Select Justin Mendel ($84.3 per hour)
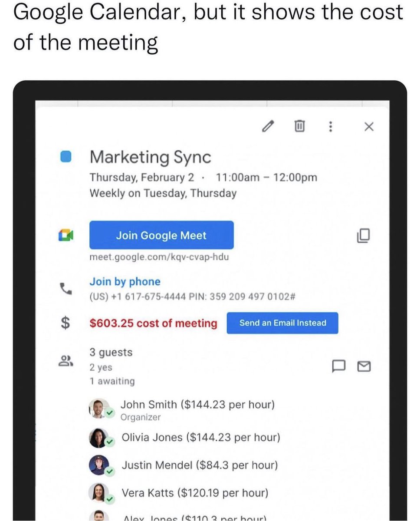 200,465
